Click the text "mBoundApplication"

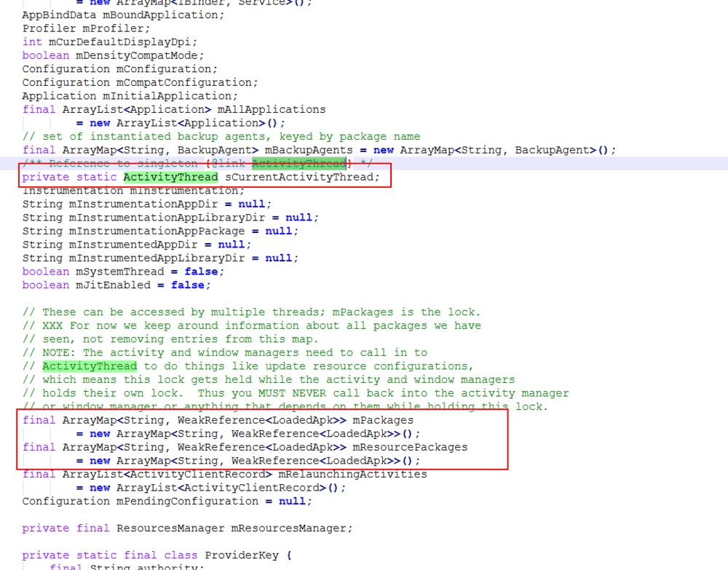pos(160,15)
